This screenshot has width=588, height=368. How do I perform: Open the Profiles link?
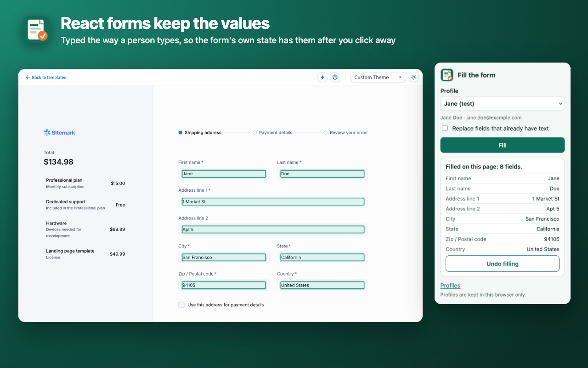tap(450, 286)
